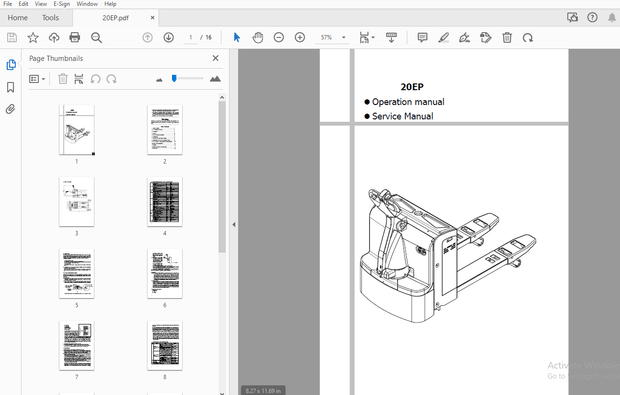Select page 8 thumbnail
Screen dimensions: 620x395
[x=165, y=346]
